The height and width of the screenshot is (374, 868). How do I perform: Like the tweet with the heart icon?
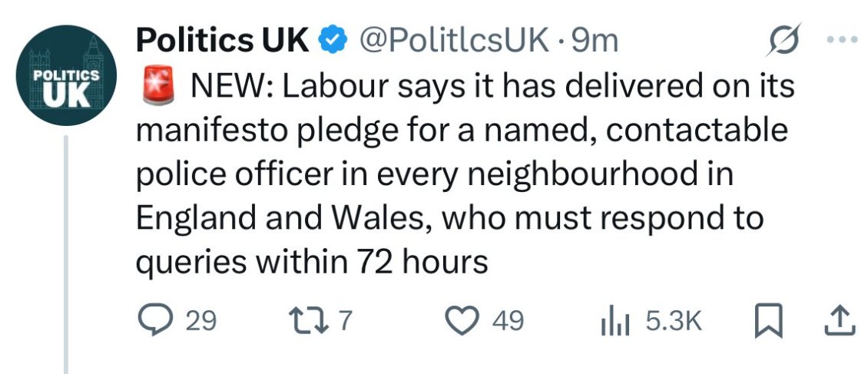click(462, 320)
